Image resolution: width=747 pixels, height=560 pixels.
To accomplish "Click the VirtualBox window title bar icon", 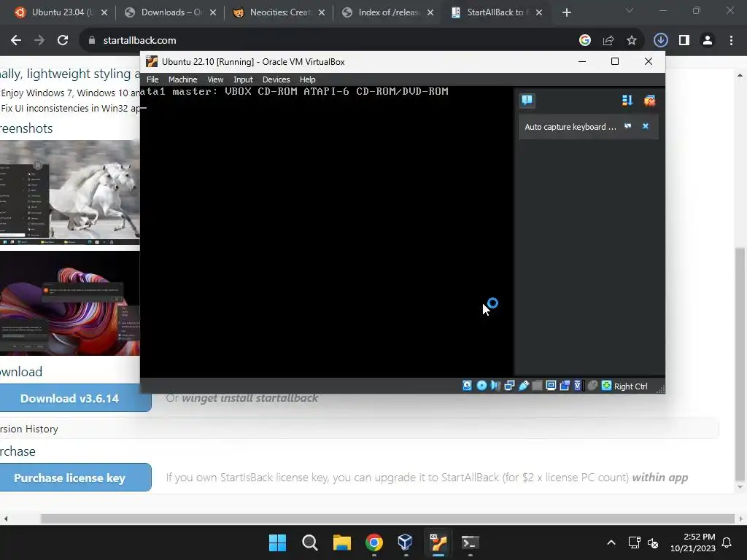I will [152, 61].
